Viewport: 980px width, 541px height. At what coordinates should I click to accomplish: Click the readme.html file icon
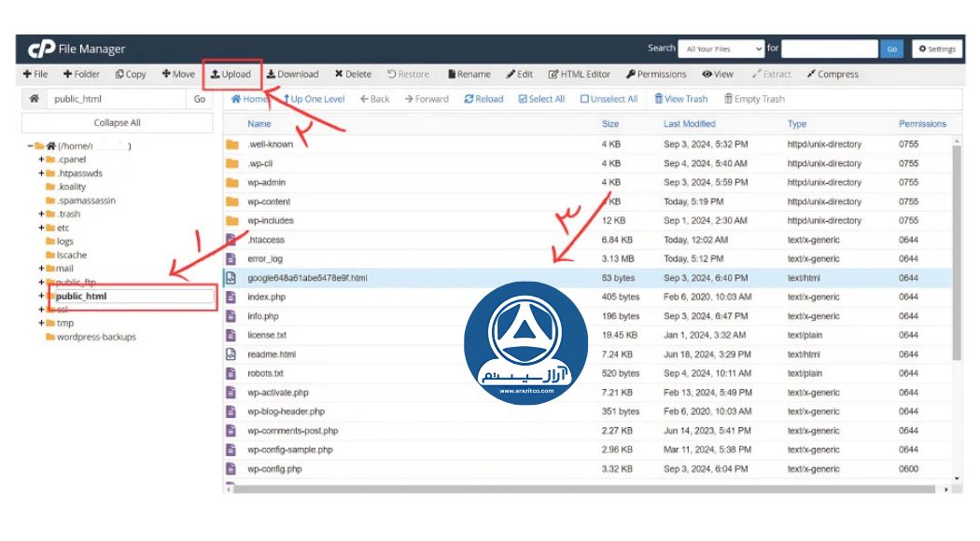click(x=231, y=354)
